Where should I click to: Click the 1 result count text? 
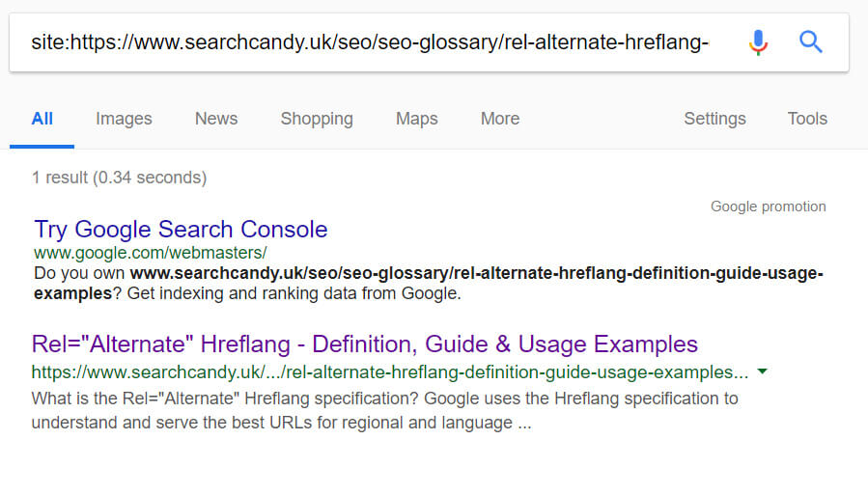(119, 178)
